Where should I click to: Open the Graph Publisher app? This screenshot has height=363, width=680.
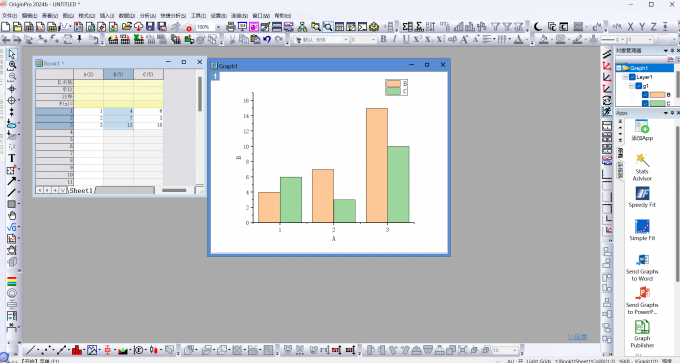click(x=642, y=334)
